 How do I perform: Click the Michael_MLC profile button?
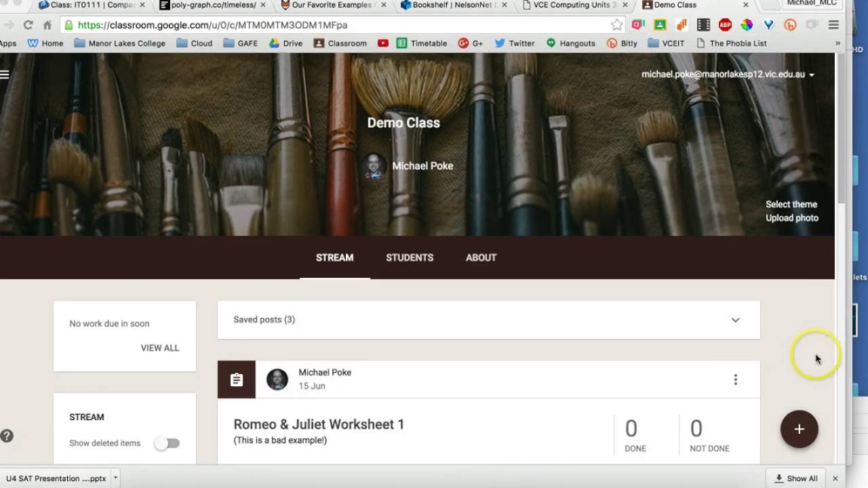(811, 3)
